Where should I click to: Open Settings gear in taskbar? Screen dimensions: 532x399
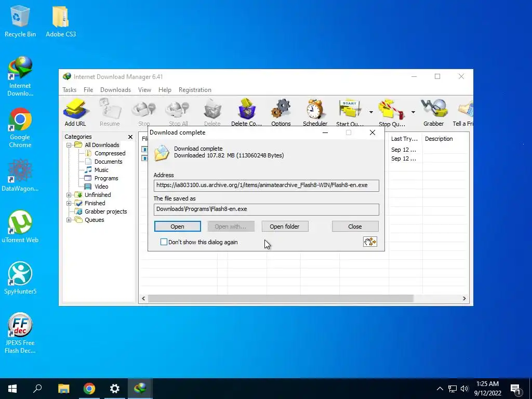(x=115, y=389)
